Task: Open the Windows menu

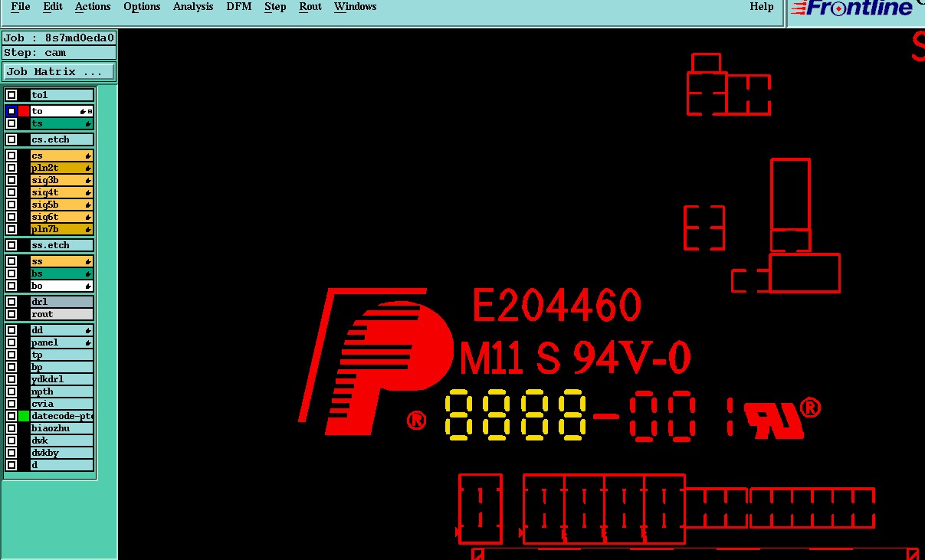Action: pos(356,7)
